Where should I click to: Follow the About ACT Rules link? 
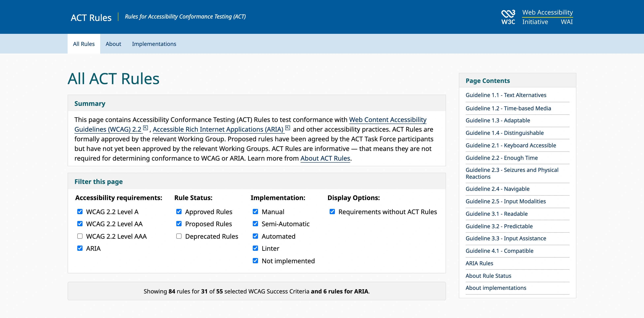point(325,158)
